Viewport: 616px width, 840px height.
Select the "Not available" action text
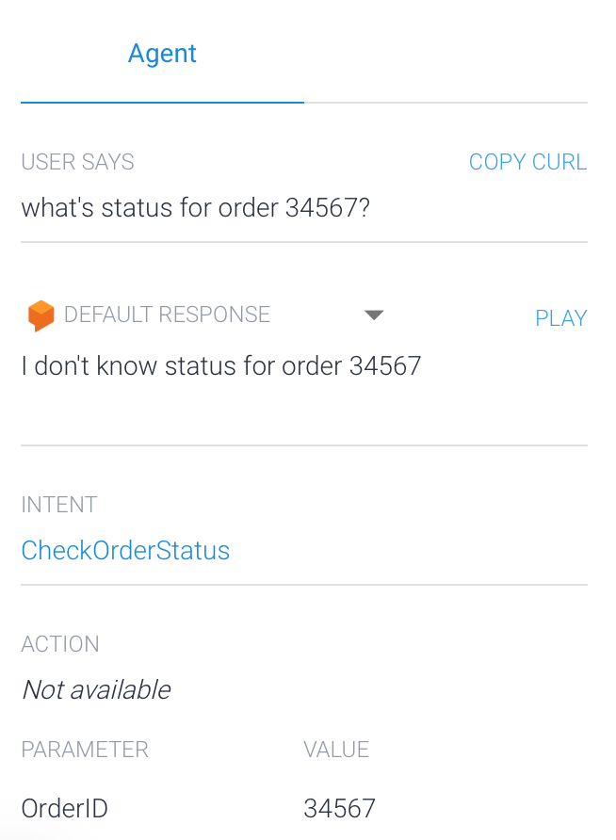coord(96,689)
